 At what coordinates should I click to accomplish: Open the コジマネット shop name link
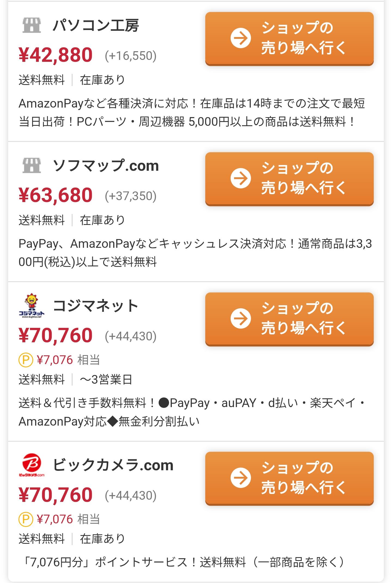point(96,306)
